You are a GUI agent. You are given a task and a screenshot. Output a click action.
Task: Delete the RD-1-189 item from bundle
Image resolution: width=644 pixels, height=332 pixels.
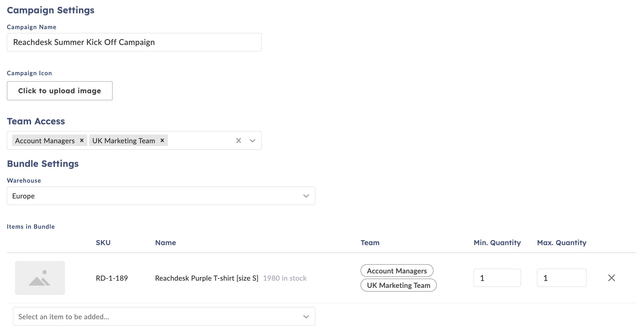611,278
